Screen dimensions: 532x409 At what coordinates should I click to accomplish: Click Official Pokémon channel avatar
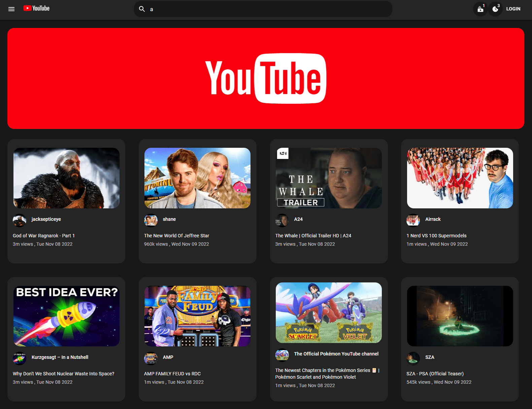[282, 355]
